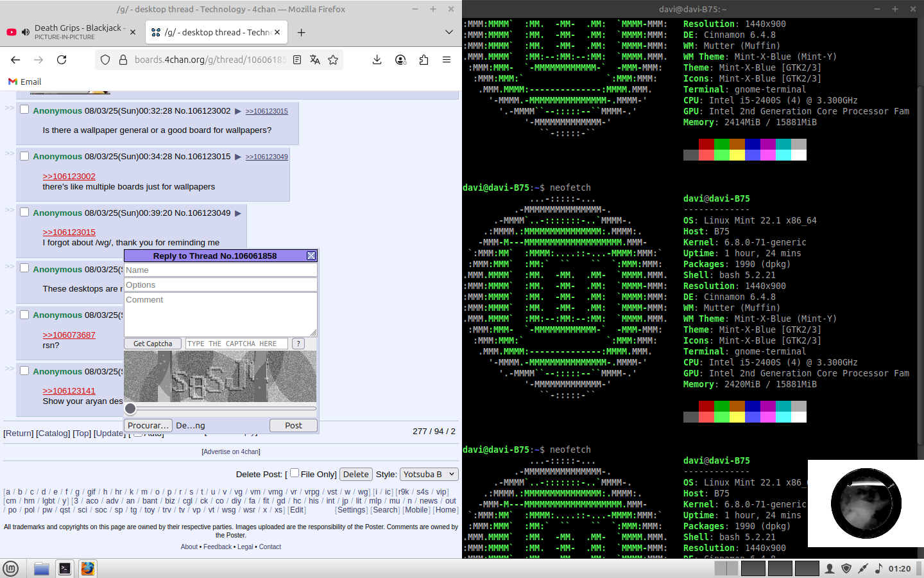This screenshot has width=924, height=578.
Task: Open post menu arrow for No.106123015
Action: coord(238,157)
